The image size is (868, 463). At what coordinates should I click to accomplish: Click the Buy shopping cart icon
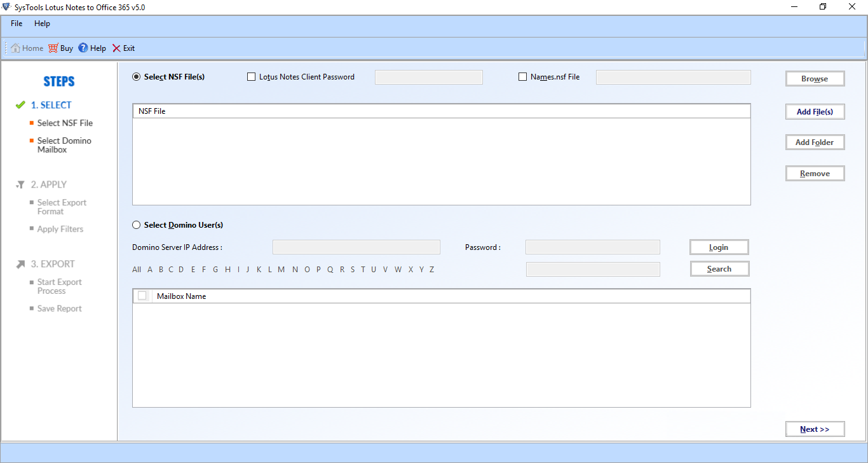point(53,48)
